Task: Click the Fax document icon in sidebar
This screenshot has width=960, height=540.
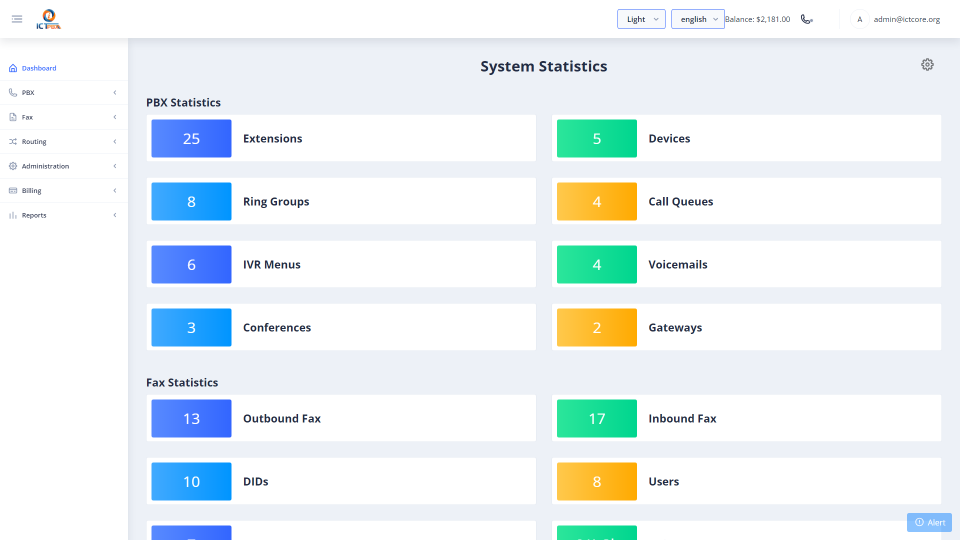Action: coord(13,117)
